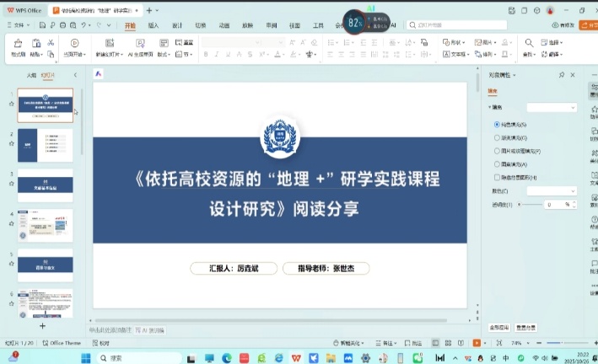Viewport: 598px width, 364px height.
Task: Click the Bold formatting icon
Action: pyautogui.click(x=206, y=54)
